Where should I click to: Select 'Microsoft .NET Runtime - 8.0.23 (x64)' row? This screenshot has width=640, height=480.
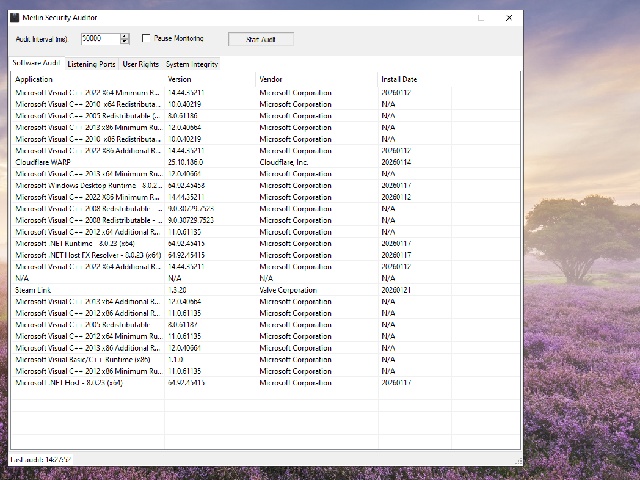tap(265, 243)
